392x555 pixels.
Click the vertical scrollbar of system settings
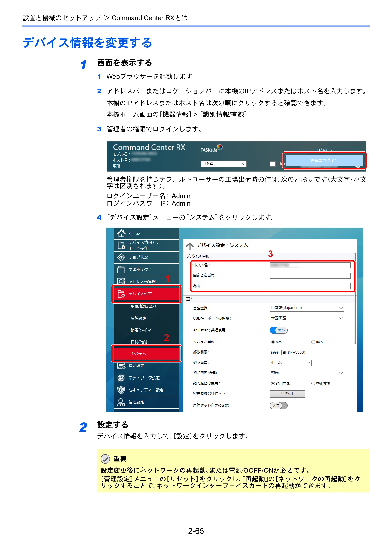(355, 299)
